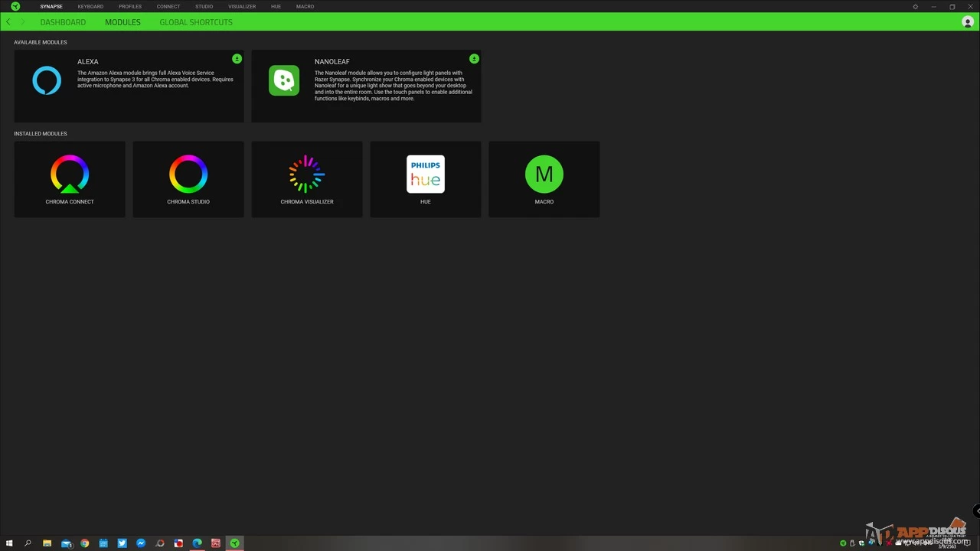Select the NANOLEAF module title
Screen dimensions: 980x551
tap(332, 62)
